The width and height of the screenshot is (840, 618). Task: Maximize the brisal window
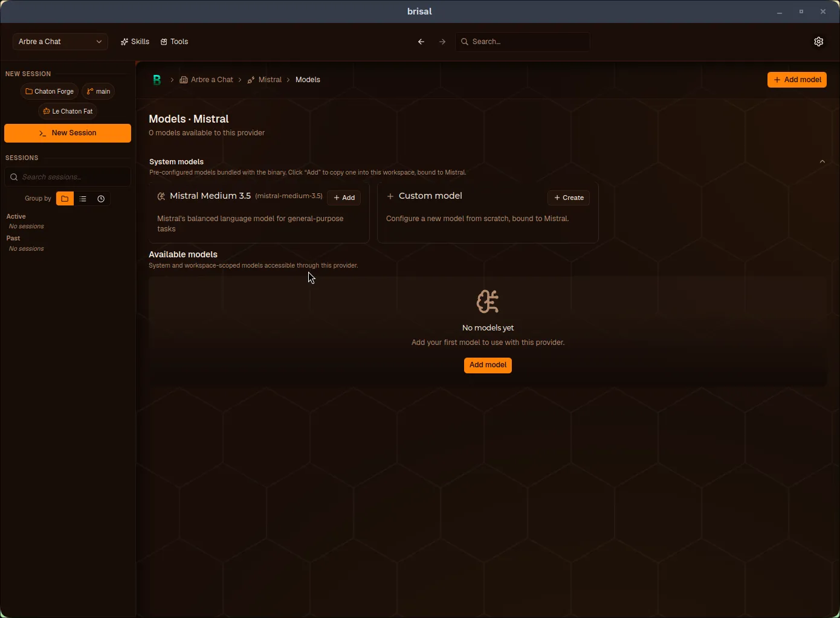pyautogui.click(x=801, y=11)
